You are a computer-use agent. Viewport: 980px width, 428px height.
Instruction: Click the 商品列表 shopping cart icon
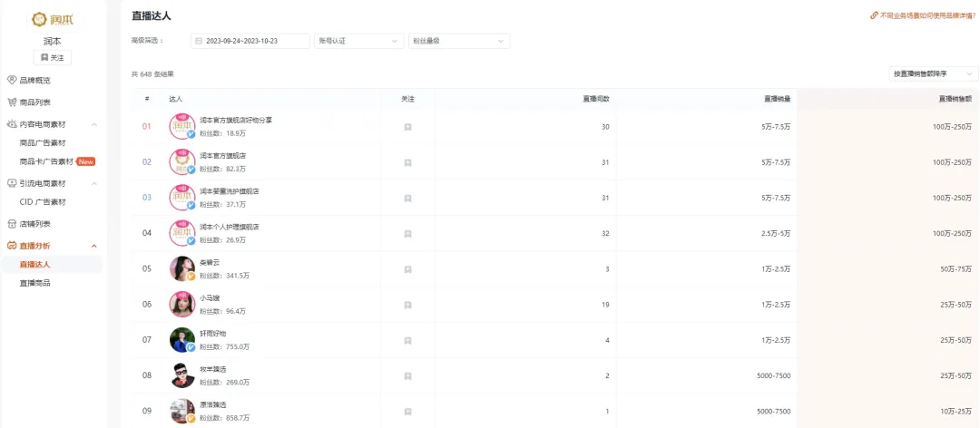pyautogui.click(x=11, y=102)
